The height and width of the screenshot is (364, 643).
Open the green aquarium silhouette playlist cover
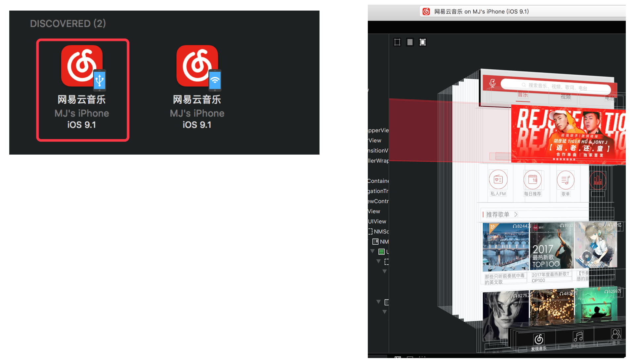[x=596, y=305]
